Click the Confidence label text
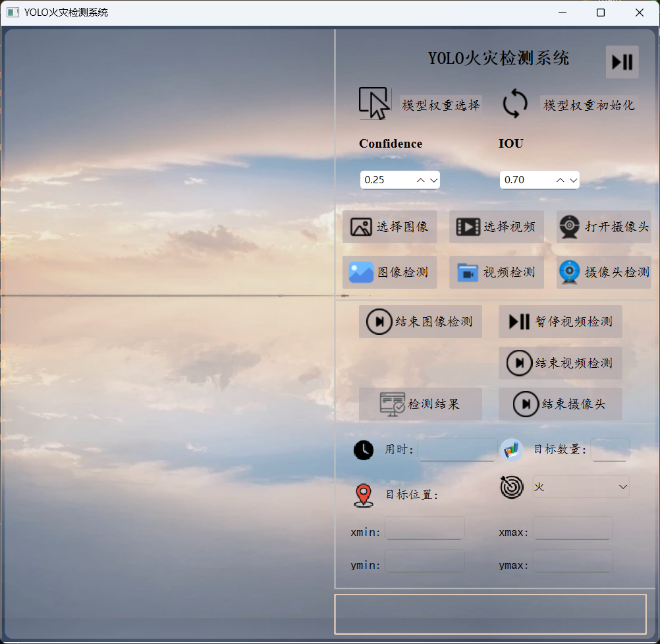 (391, 144)
